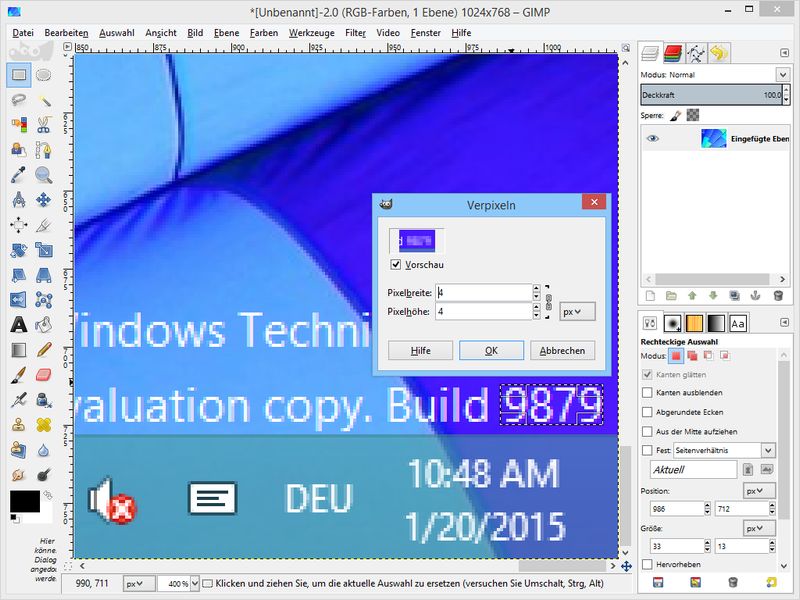This screenshot has height=600, width=800.
Task: Adjust the Deckkraft opacity slider
Action: [x=711, y=95]
